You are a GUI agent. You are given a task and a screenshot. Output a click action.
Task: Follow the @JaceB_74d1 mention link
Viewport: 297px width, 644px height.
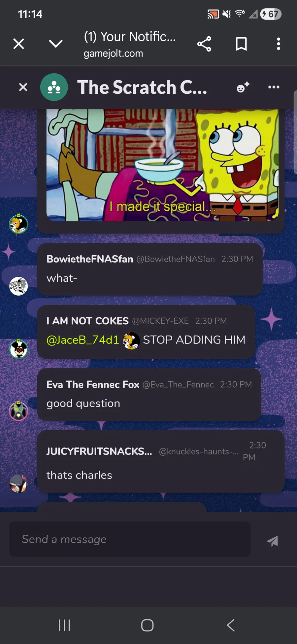pos(83,340)
